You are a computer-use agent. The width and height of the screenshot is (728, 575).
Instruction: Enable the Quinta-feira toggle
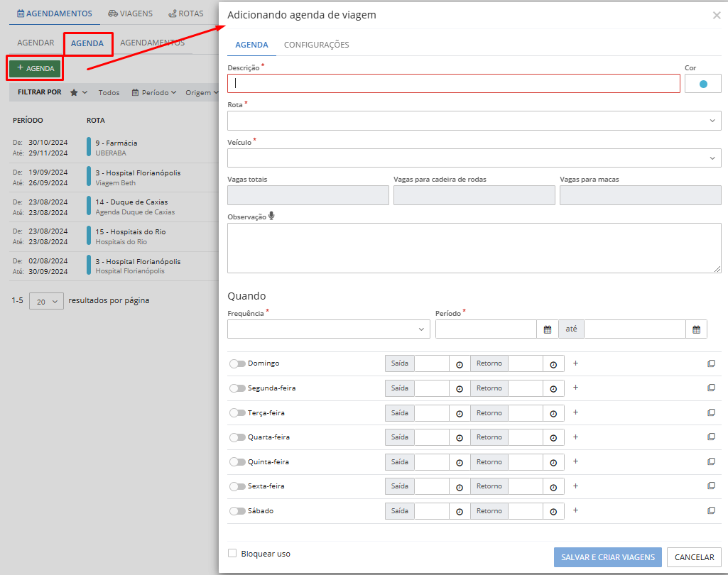tap(237, 461)
